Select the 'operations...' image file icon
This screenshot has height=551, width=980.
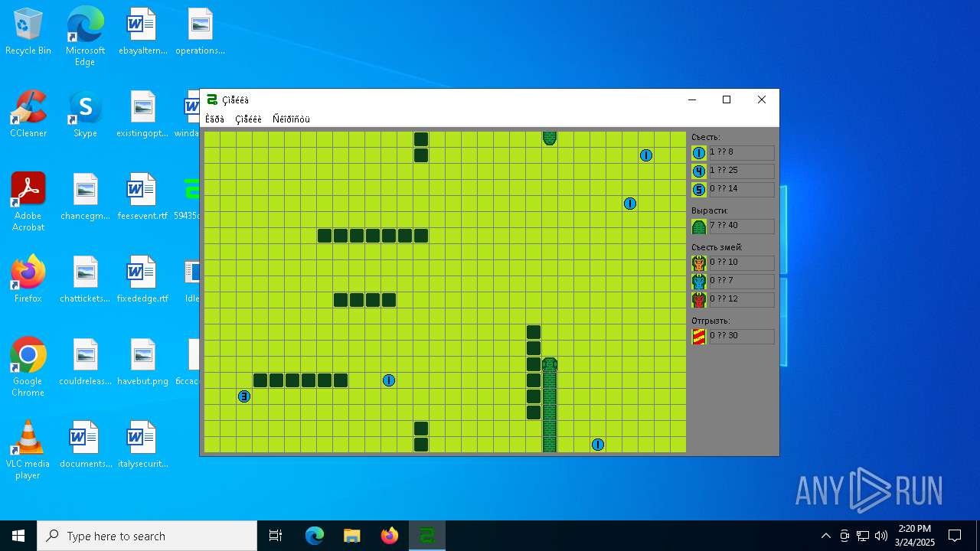(x=200, y=32)
